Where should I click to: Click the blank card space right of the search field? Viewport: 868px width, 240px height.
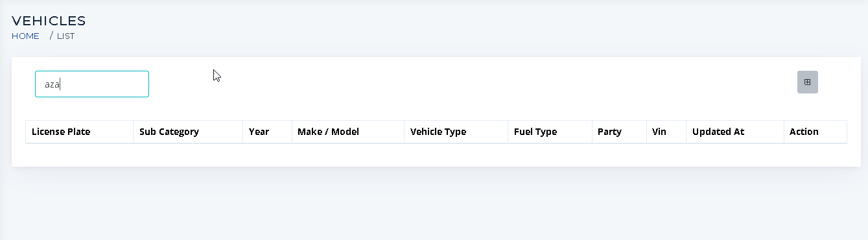pyautogui.click(x=473, y=84)
